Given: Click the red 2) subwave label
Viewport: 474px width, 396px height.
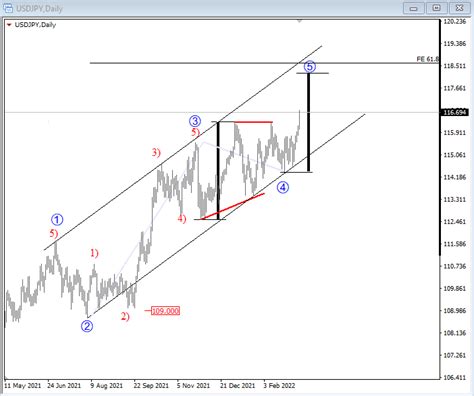Looking at the screenshot, I should pos(125,316).
